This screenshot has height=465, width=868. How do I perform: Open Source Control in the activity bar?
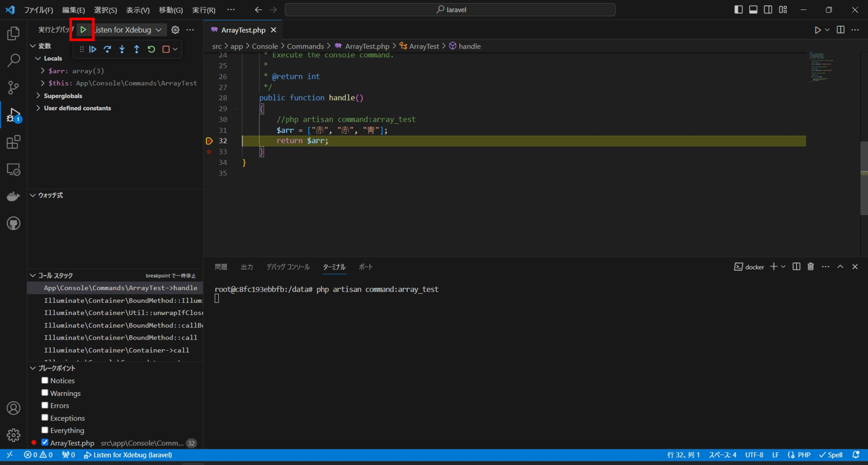pyautogui.click(x=13, y=87)
